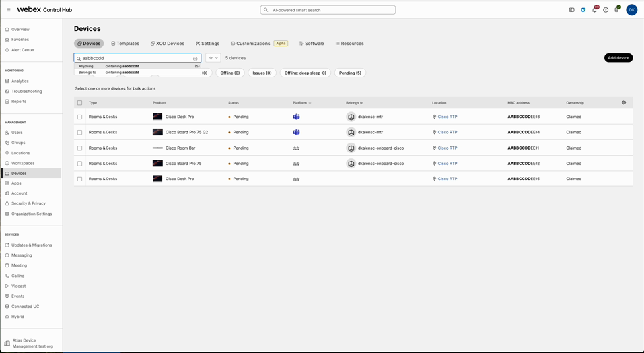Check the select-all devices checkbox
This screenshot has height=353, width=644.
79,103
